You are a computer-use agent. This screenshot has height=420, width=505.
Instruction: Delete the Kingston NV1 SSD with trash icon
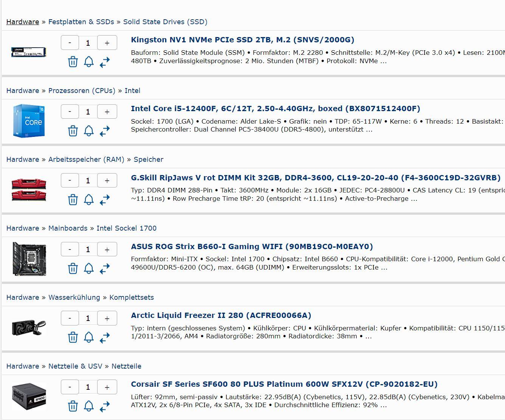tap(73, 62)
